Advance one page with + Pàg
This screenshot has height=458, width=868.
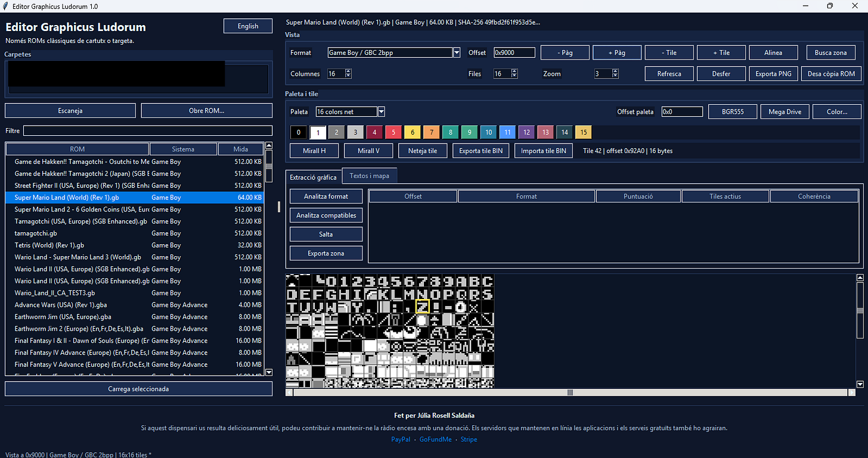point(617,52)
